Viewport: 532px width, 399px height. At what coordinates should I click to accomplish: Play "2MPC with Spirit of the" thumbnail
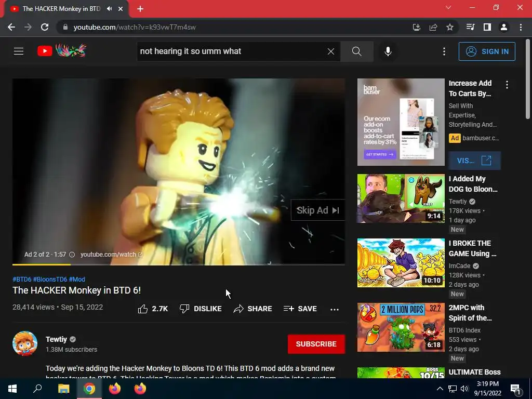coord(401,327)
